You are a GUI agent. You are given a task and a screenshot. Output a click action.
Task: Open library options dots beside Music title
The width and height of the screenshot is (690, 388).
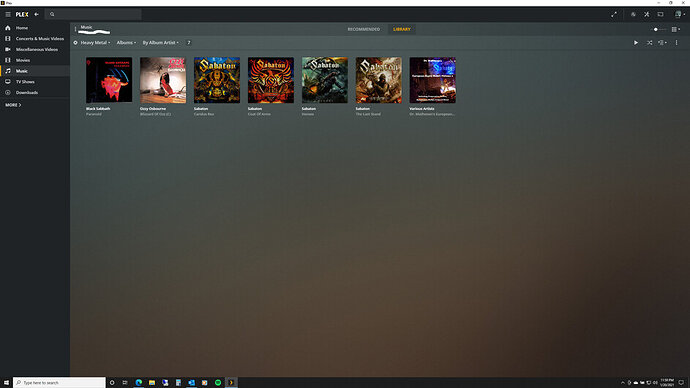point(75,29)
